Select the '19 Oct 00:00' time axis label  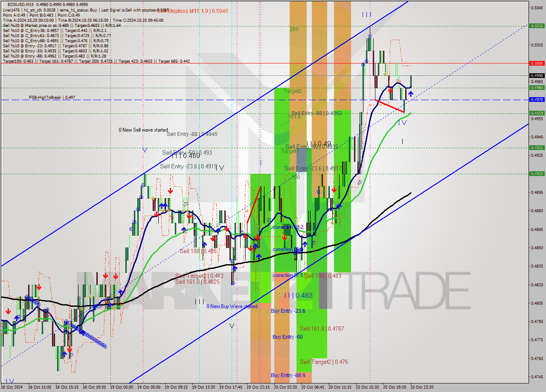point(121,387)
